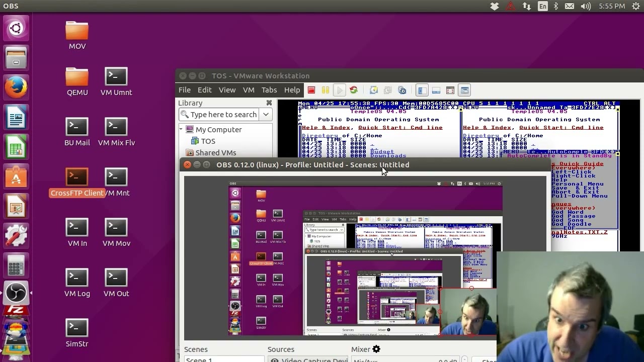Open the snapshot manager icon in VMware toolbar

coord(402,90)
